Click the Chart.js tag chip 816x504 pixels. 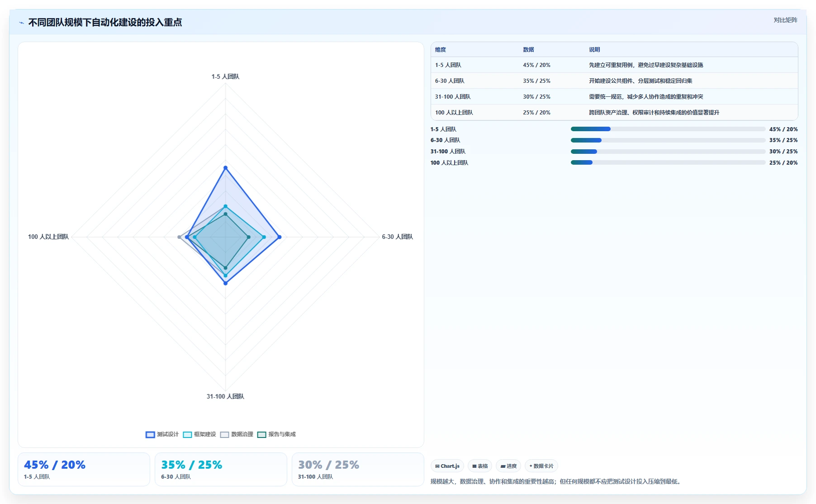(x=447, y=466)
